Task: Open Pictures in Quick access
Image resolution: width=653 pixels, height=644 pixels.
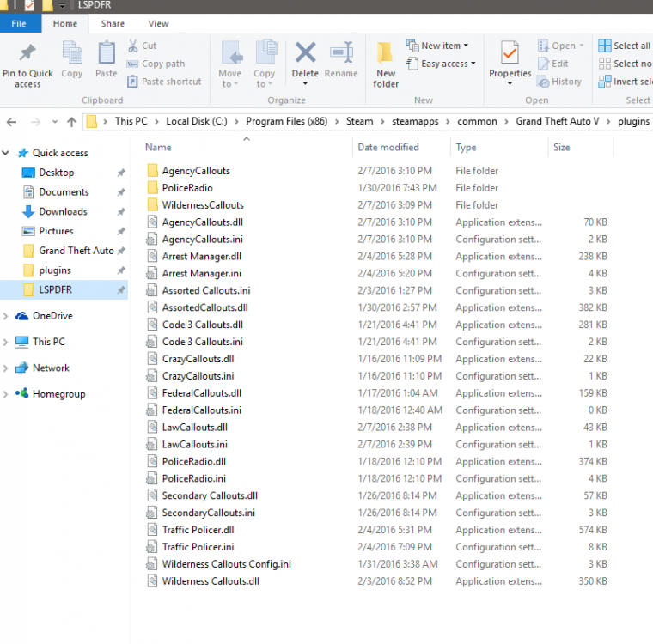Action: [56, 231]
